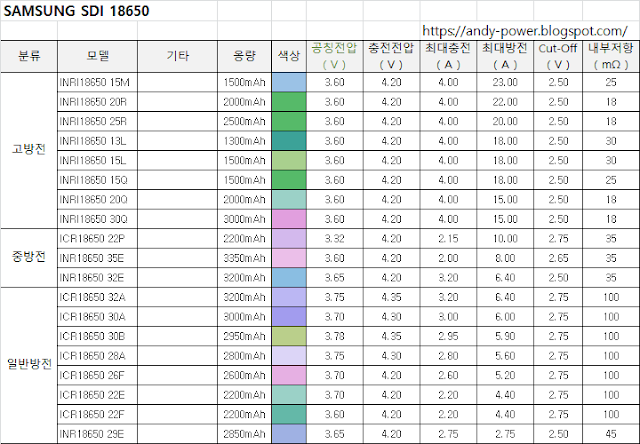
Task: Select model cell ICR18650 30B
Action: tap(98, 336)
